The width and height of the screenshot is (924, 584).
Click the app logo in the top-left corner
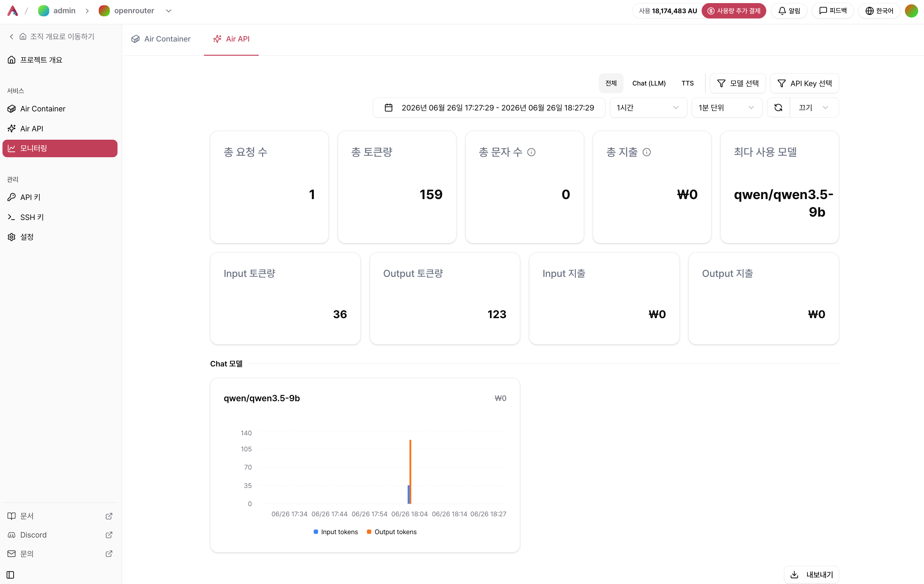[x=13, y=11]
